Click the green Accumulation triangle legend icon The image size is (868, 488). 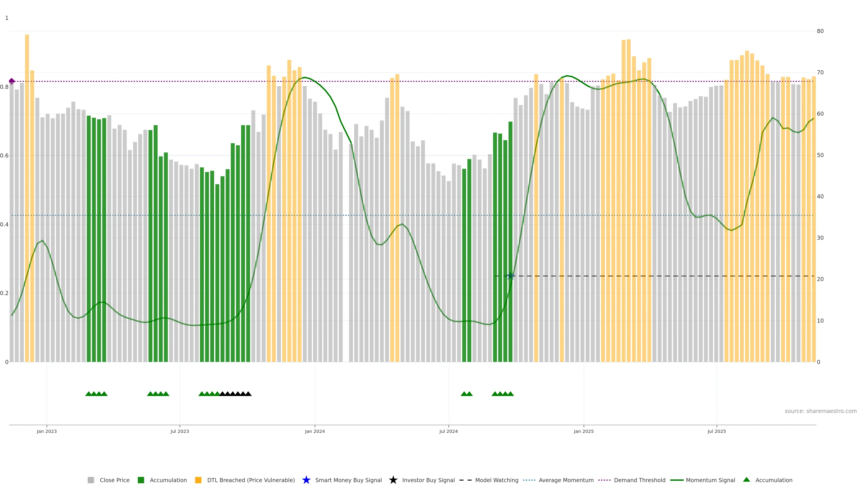[x=746, y=480]
